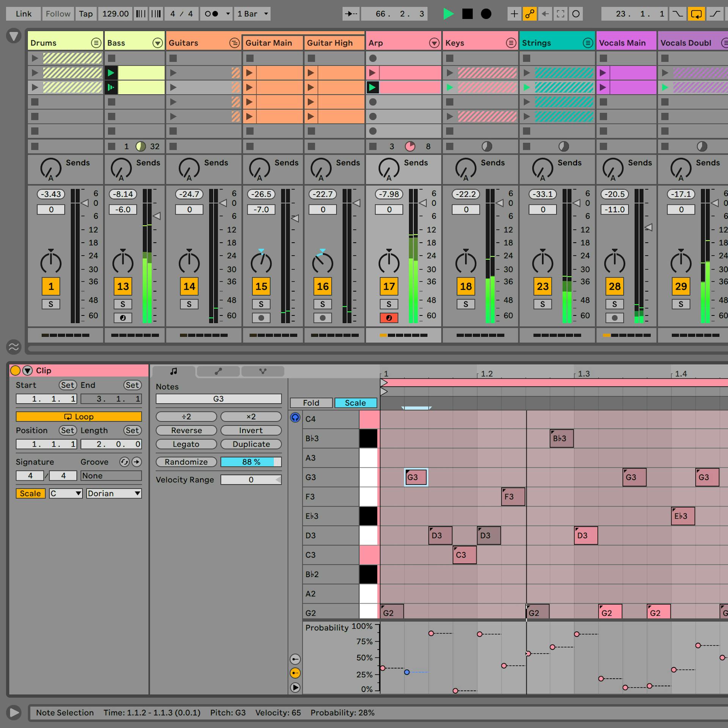Image resolution: width=728 pixels, height=728 pixels.
Task: Select the G3 note at the clip start
Action: coord(416,477)
